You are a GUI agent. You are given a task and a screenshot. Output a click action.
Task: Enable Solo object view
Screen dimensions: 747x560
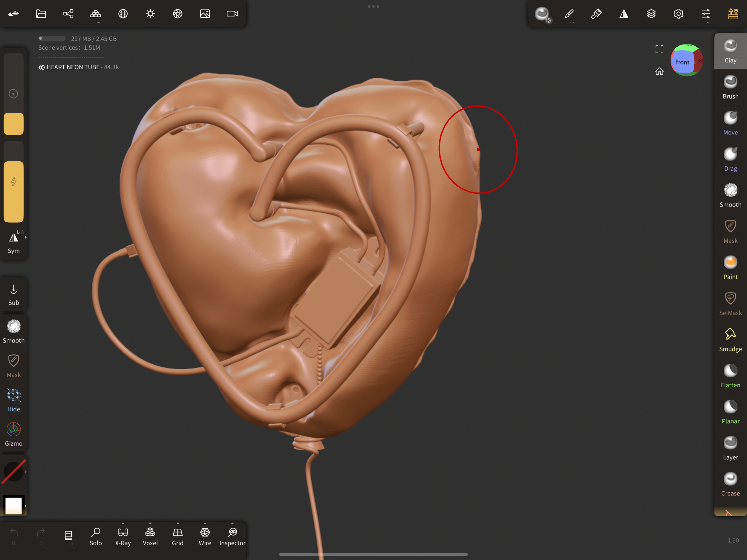[96, 536]
